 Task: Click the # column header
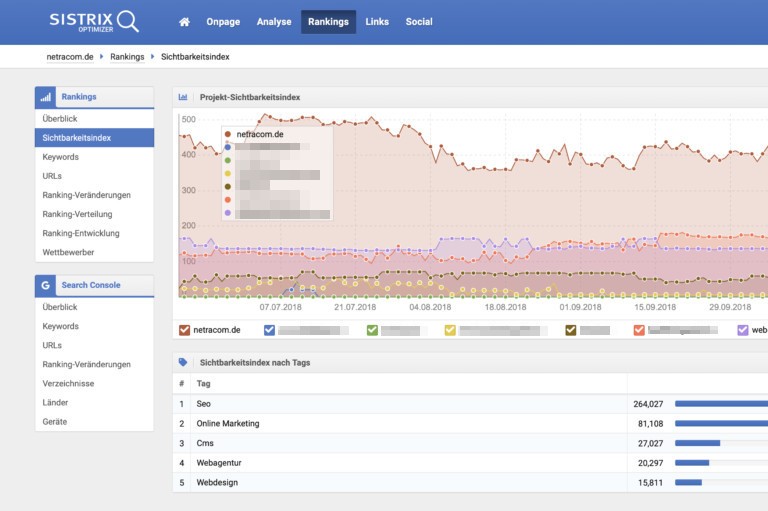(x=182, y=384)
